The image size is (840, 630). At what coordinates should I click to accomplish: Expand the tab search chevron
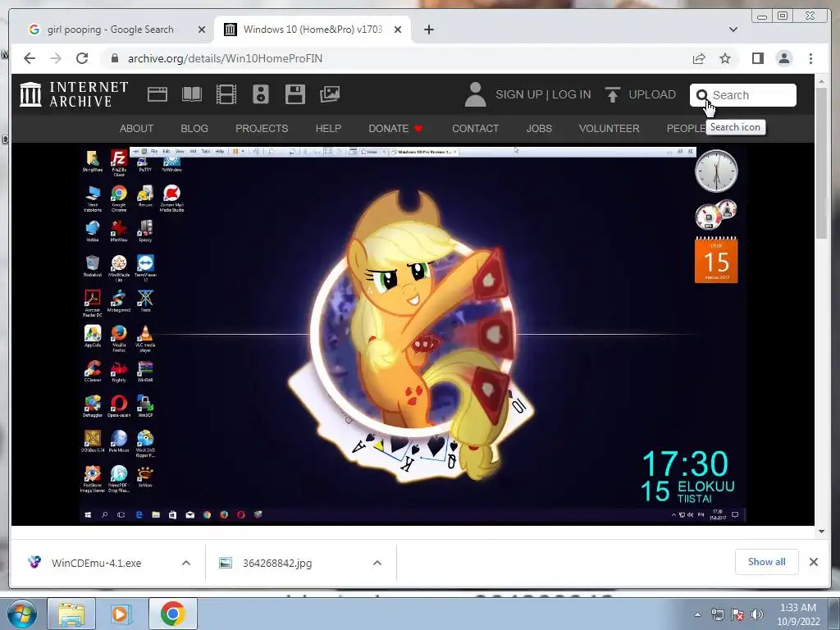(x=733, y=30)
